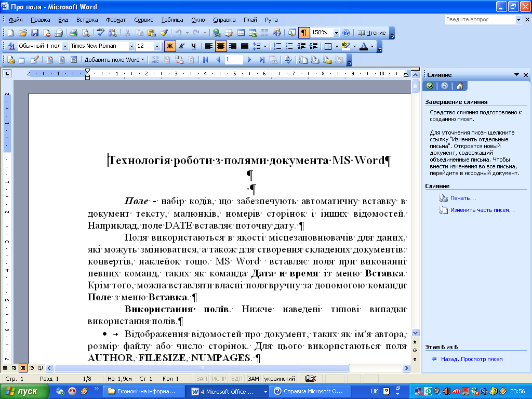Toggle paragraph marks display (¶)
The image size is (532, 399).
[304, 33]
